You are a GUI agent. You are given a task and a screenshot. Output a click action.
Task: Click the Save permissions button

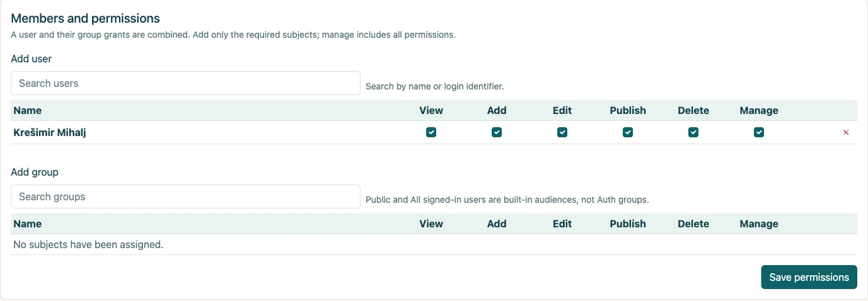809,277
